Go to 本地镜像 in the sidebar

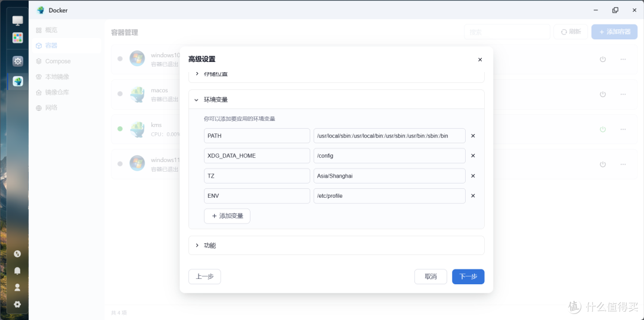pyautogui.click(x=66, y=77)
